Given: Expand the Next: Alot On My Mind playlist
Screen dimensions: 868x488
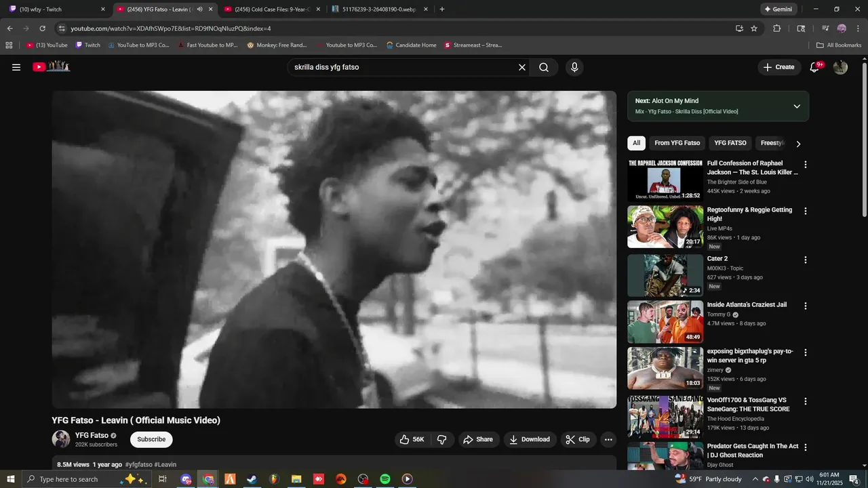Looking at the screenshot, I should pos(797,106).
